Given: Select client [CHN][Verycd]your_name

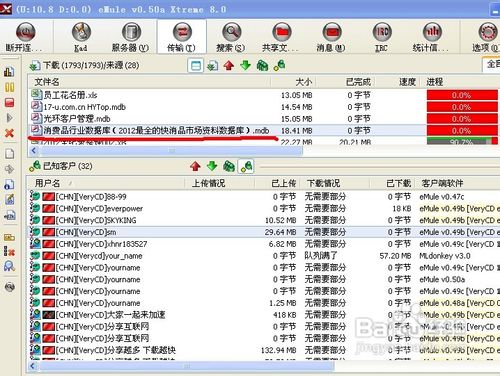Looking at the screenshot, I should 99,256.
